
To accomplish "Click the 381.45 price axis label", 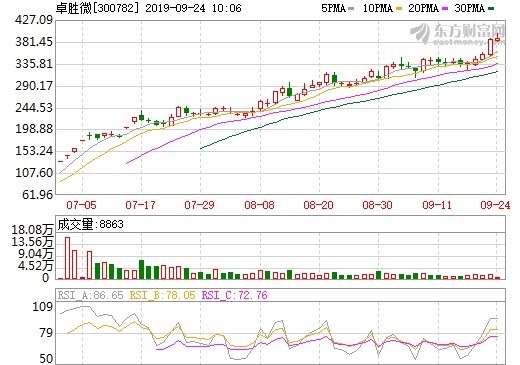I will (34, 42).
